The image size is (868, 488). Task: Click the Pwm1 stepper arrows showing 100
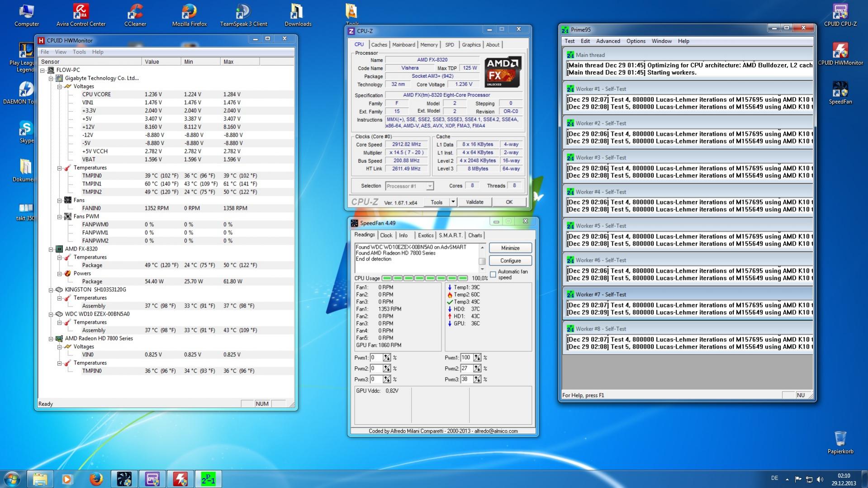pyautogui.click(x=477, y=358)
